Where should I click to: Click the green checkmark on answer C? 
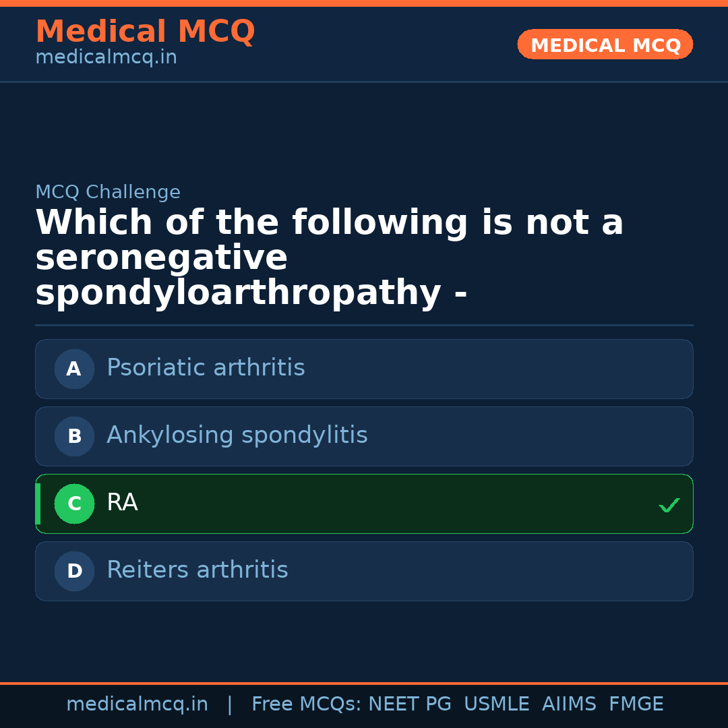tap(669, 504)
